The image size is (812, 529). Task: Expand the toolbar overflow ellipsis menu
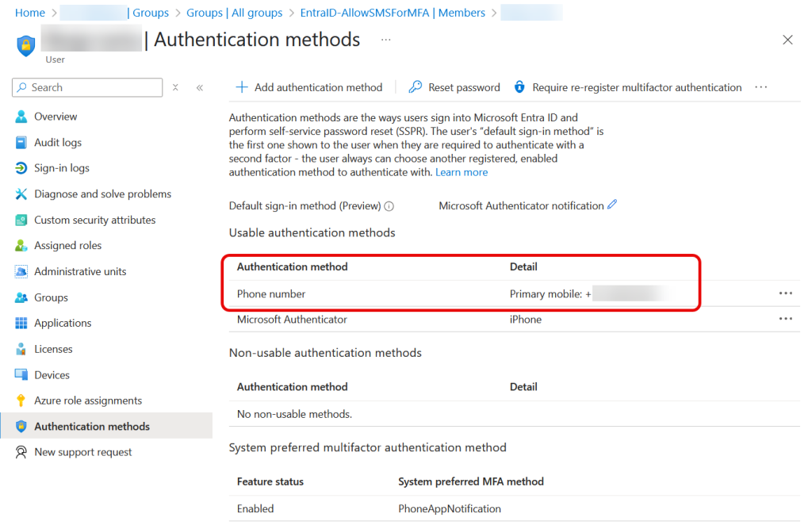coord(761,87)
